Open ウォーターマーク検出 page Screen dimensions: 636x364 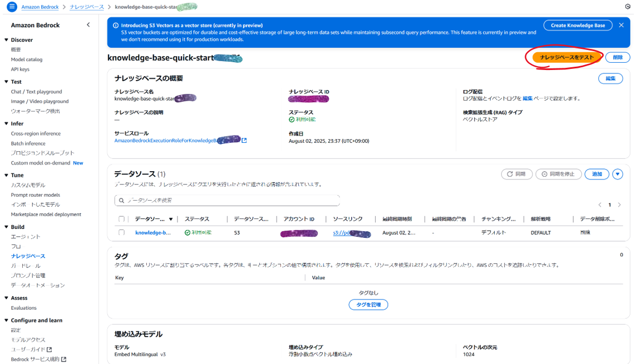coord(35,111)
